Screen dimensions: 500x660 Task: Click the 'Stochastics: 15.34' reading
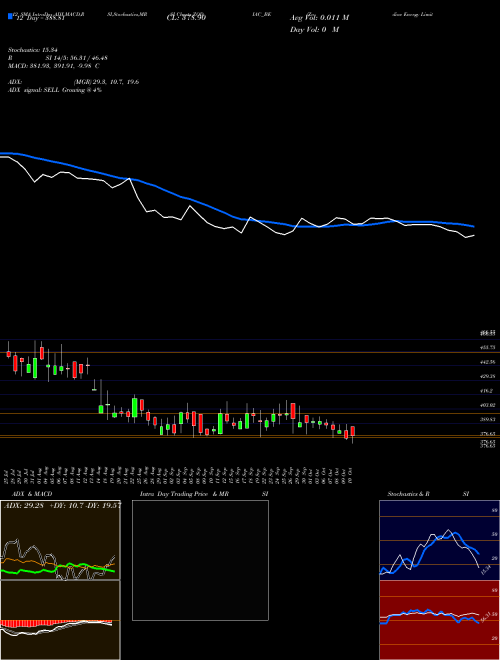(32, 50)
